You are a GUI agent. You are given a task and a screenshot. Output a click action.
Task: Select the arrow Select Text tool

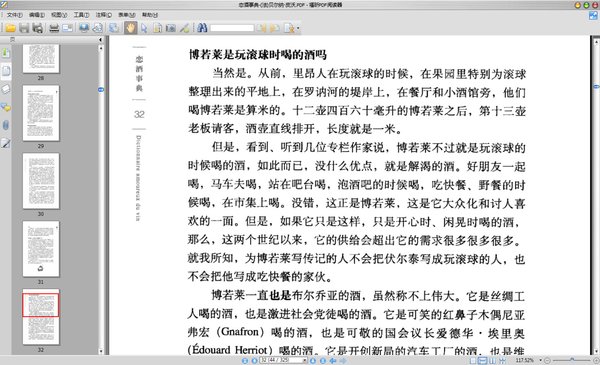[144, 28]
